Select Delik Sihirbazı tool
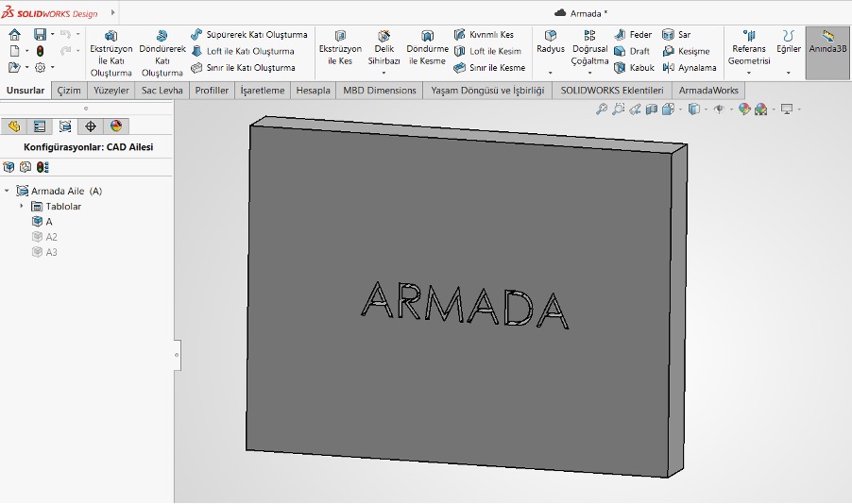 tap(383, 48)
